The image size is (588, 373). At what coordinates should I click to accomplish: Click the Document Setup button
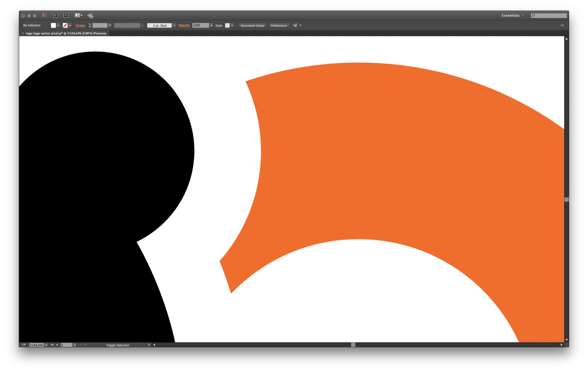(252, 25)
